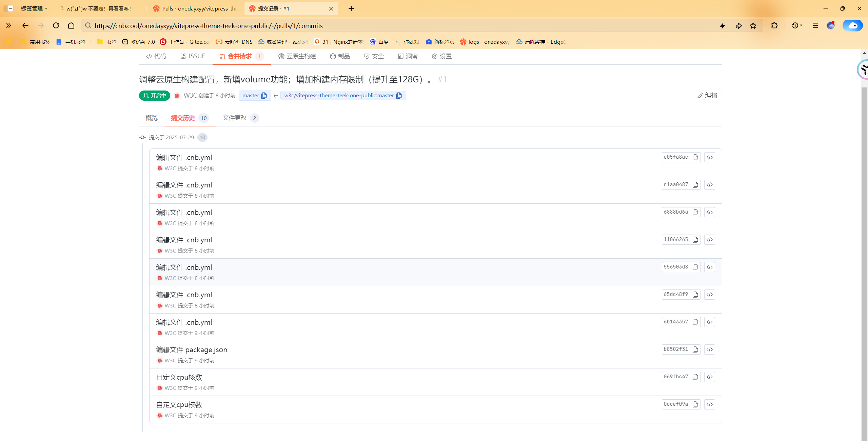This screenshot has height=441, width=868.
Task: Expand the 标签管理 dropdown
Action: click(x=34, y=8)
